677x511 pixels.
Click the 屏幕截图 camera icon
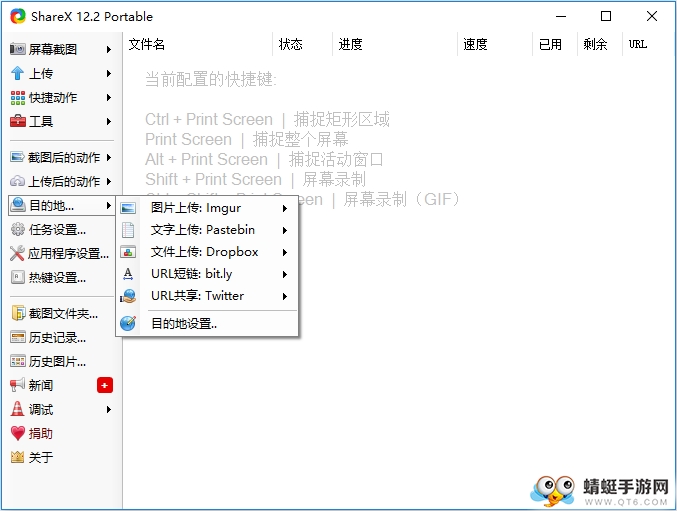coord(17,49)
